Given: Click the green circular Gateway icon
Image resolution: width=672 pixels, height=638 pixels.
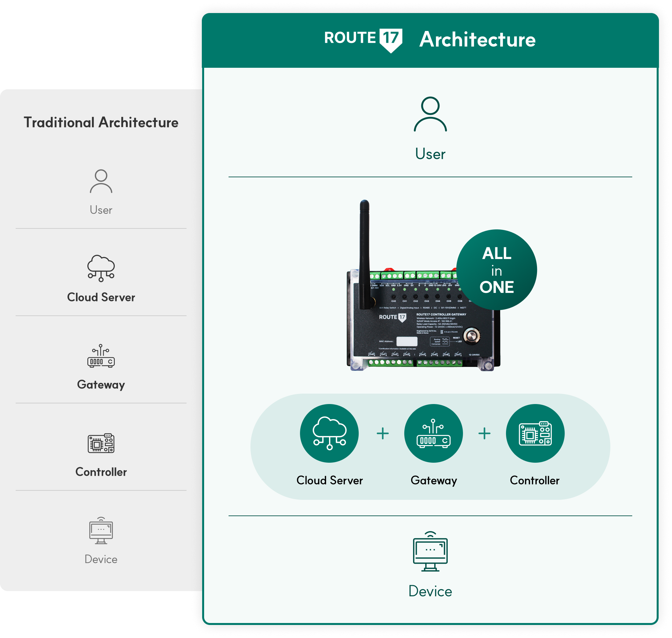Looking at the screenshot, I should click(x=433, y=433).
